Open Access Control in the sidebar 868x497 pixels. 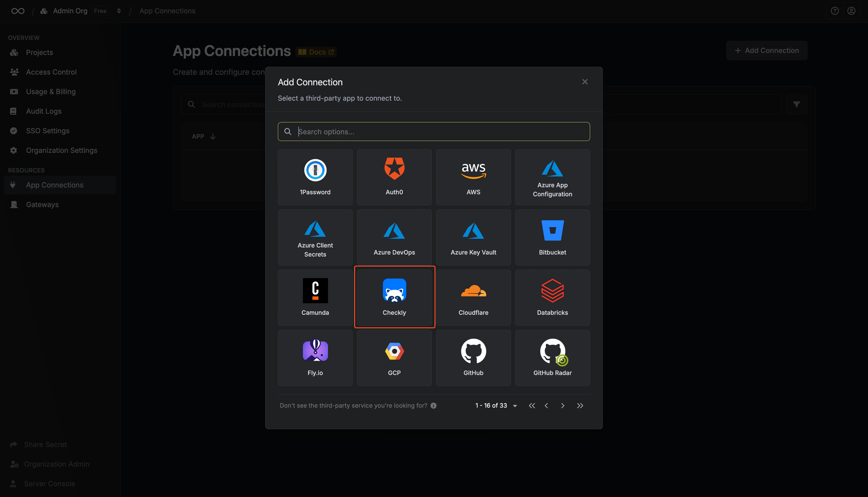pos(60,72)
